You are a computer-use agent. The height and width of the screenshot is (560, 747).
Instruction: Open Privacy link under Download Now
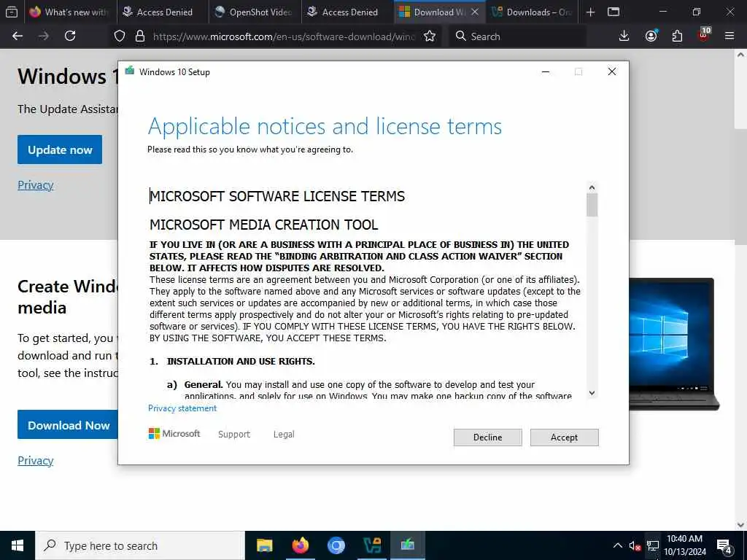point(35,461)
